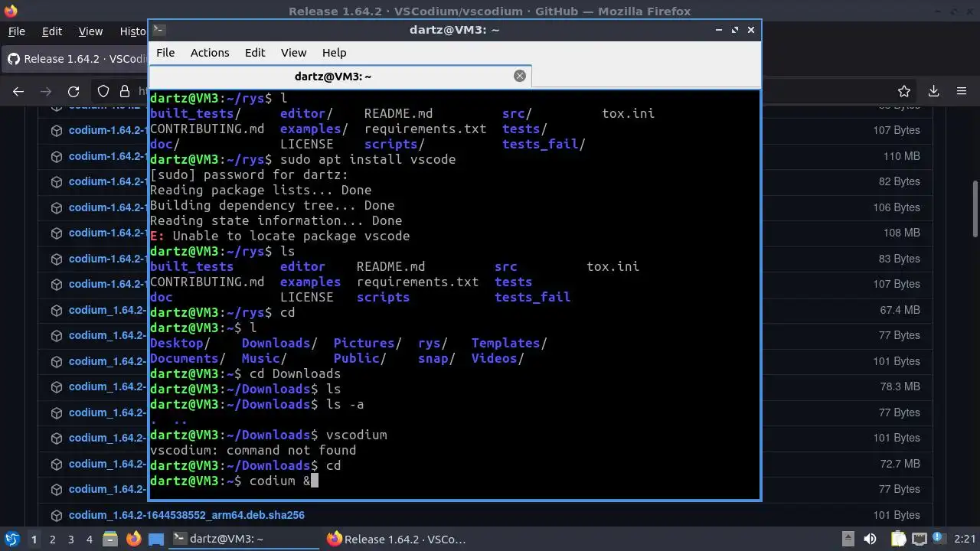This screenshot has height=551, width=980.
Task: Click the package icon in the 72.7 MB row
Action: click(x=57, y=464)
